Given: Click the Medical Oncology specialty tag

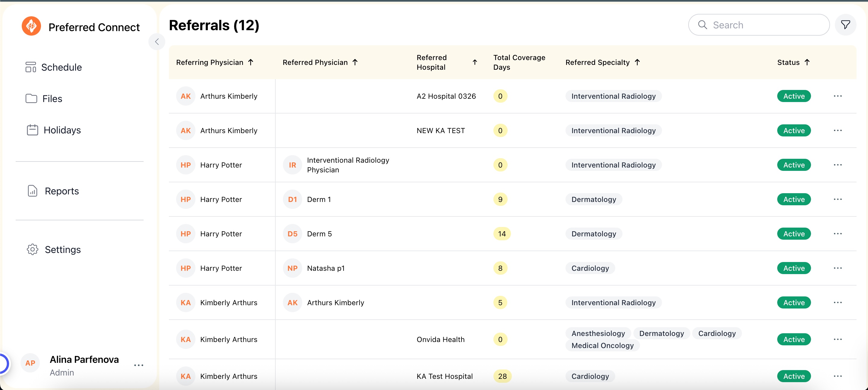Looking at the screenshot, I should 603,345.
